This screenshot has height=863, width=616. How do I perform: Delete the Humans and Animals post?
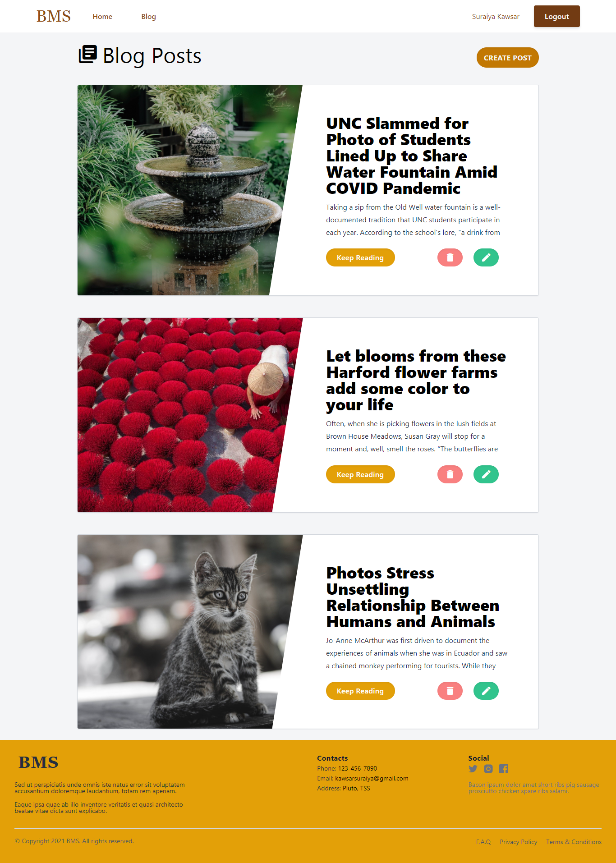coord(450,691)
